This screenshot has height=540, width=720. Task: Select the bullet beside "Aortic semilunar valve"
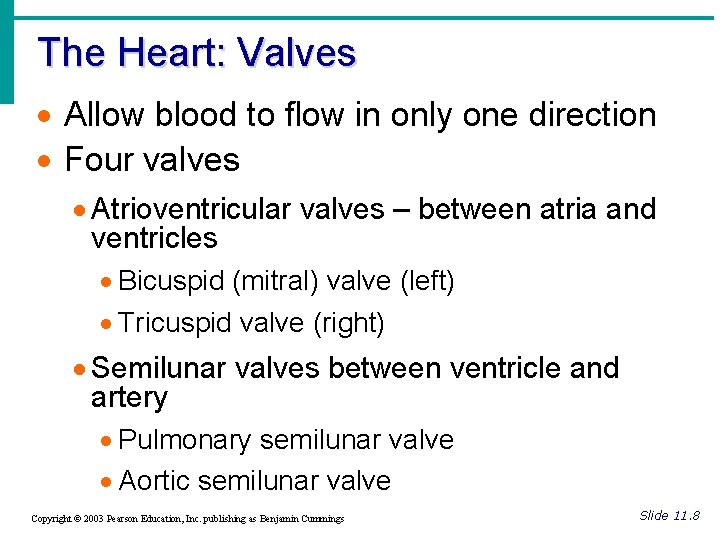[x=107, y=483]
